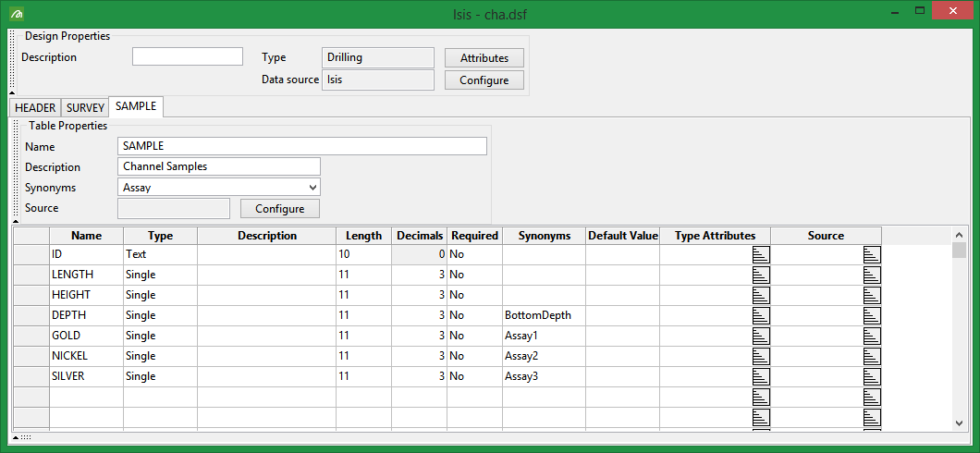Screen dimensions: 980x453
Task: Open Type Attributes icon for SILVER row
Action: [760, 376]
